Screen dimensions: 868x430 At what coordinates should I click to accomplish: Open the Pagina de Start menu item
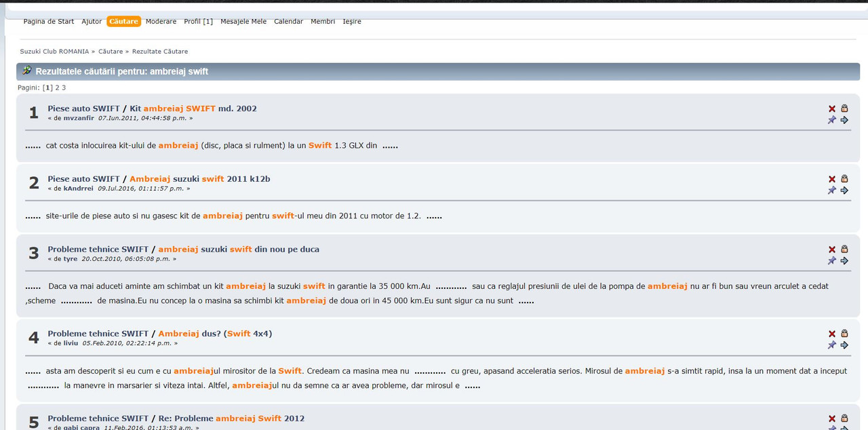49,22
